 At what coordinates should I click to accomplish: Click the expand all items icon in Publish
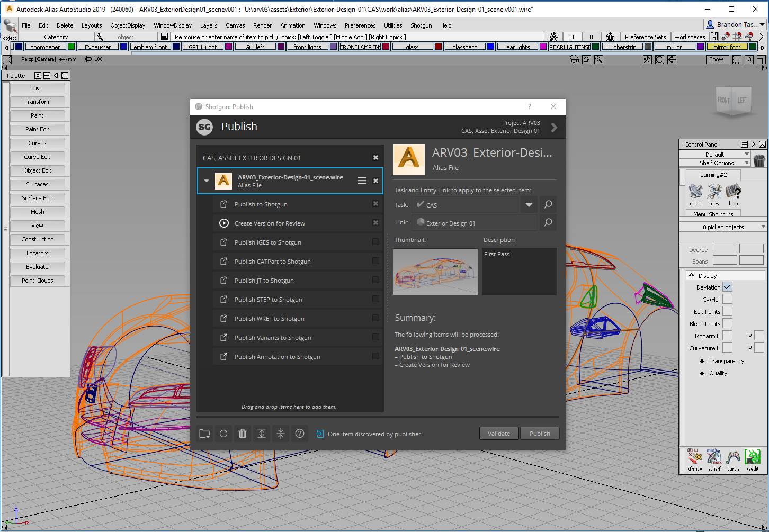262,434
